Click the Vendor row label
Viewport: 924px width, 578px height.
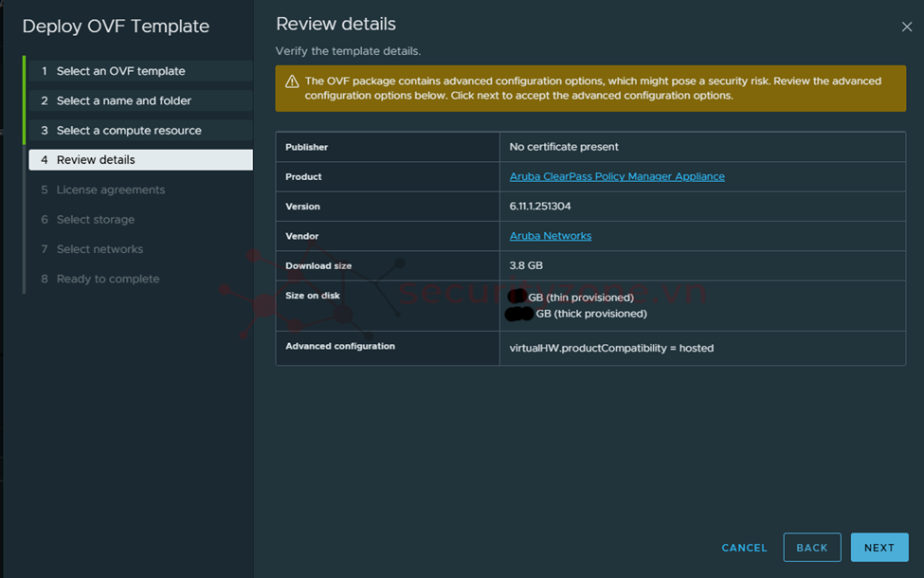[301, 236]
